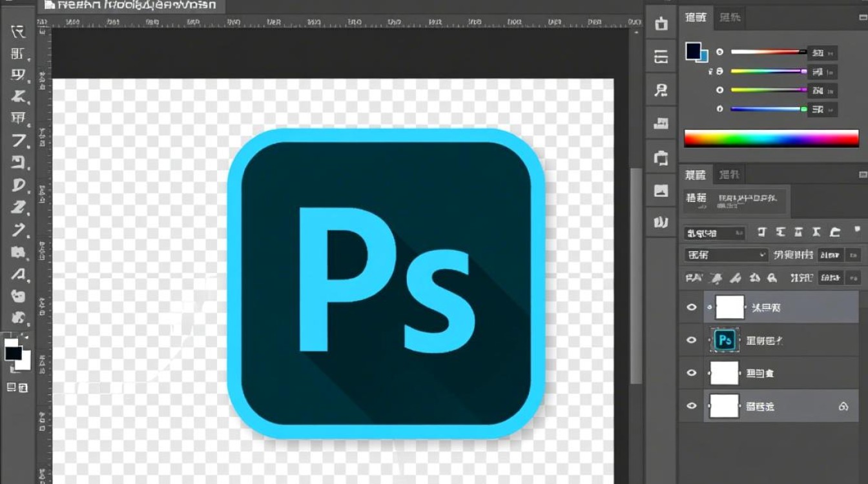Click the opacity value field in the Layers panel
Image resolution: width=868 pixels, height=484 pixels.
point(830,255)
